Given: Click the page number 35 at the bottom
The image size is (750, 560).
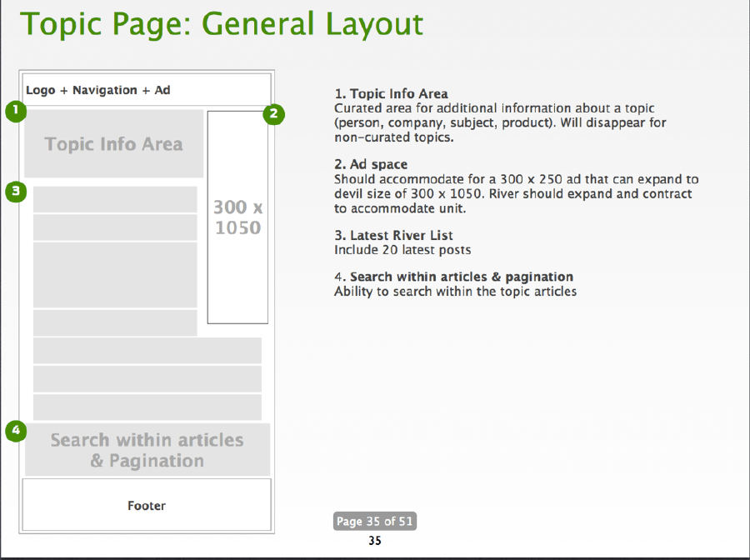Looking at the screenshot, I should tap(375, 541).
